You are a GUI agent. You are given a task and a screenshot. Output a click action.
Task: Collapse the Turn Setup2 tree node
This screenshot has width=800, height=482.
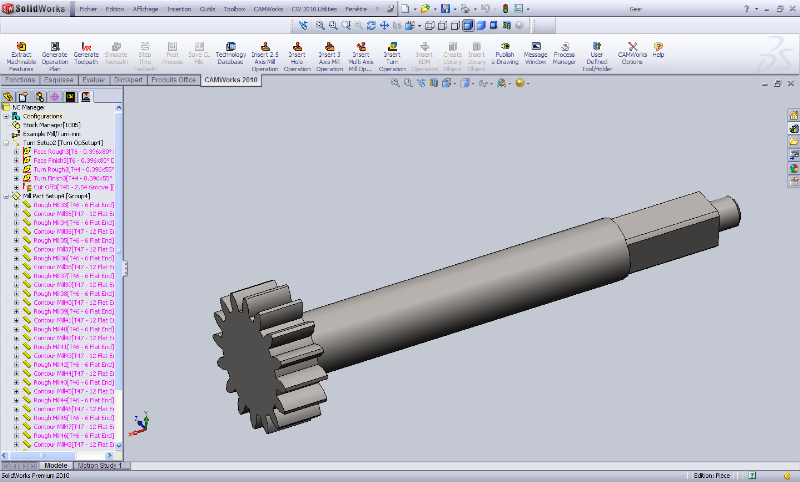(6, 142)
